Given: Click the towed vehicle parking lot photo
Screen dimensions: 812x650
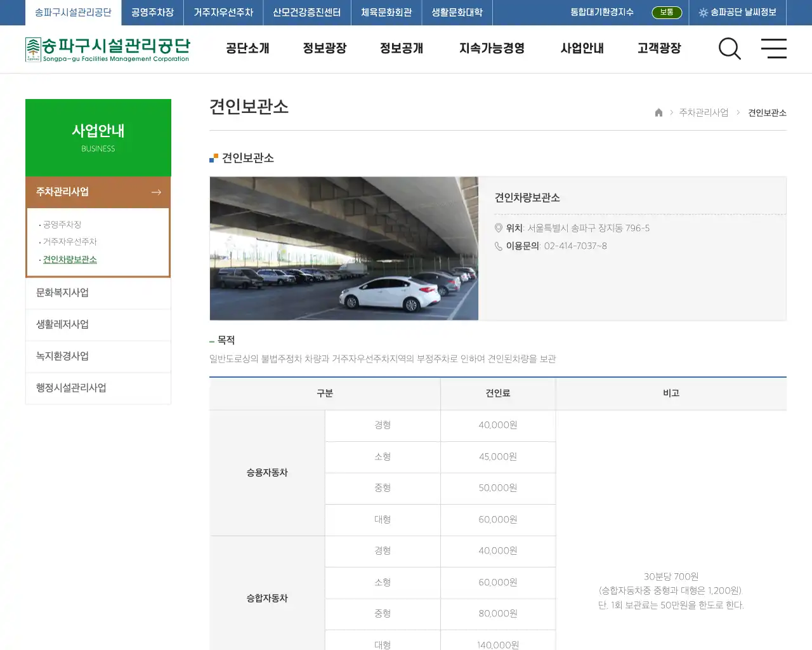Looking at the screenshot, I should (x=344, y=248).
